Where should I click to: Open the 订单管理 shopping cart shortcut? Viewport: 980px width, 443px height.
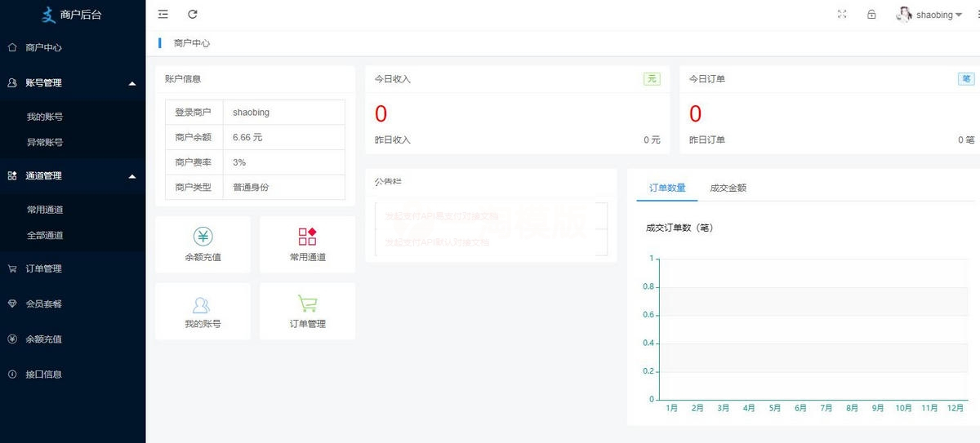coord(307,303)
